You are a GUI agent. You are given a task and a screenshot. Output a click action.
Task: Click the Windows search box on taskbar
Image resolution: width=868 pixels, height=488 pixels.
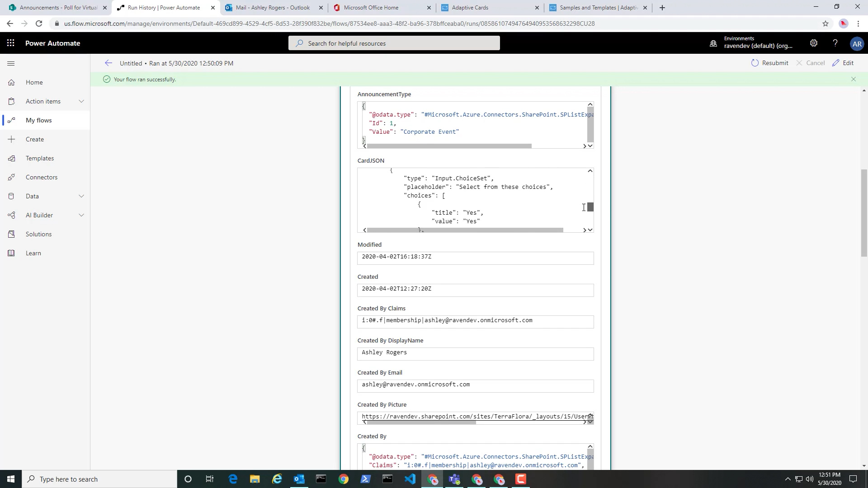tap(99, 479)
